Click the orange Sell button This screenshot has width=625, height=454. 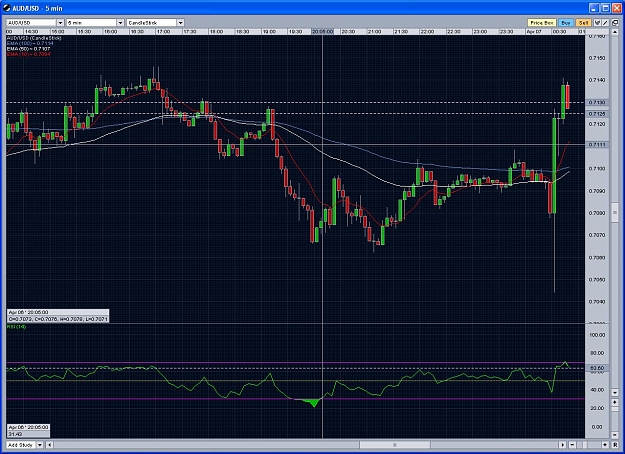coord(584,23)
